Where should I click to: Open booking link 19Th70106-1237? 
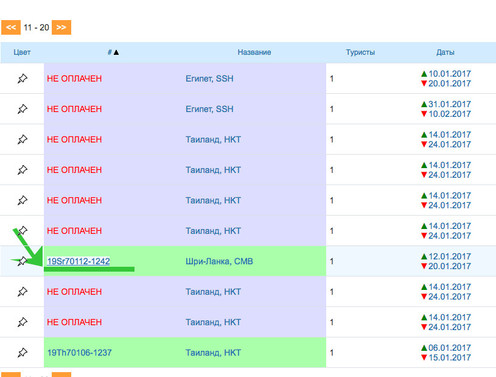pyautogui.click(x=79, y=353)
